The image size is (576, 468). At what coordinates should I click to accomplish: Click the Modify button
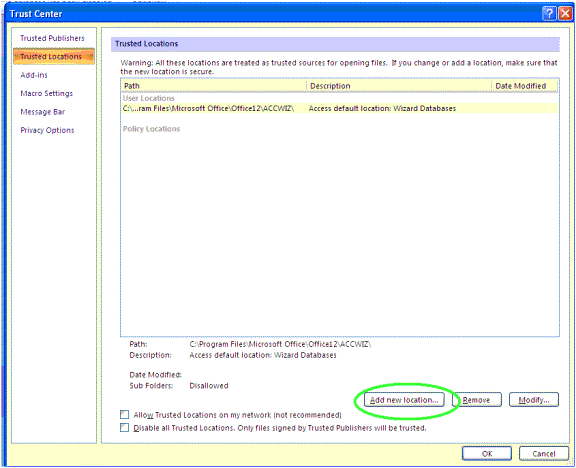tap(534, 400)
